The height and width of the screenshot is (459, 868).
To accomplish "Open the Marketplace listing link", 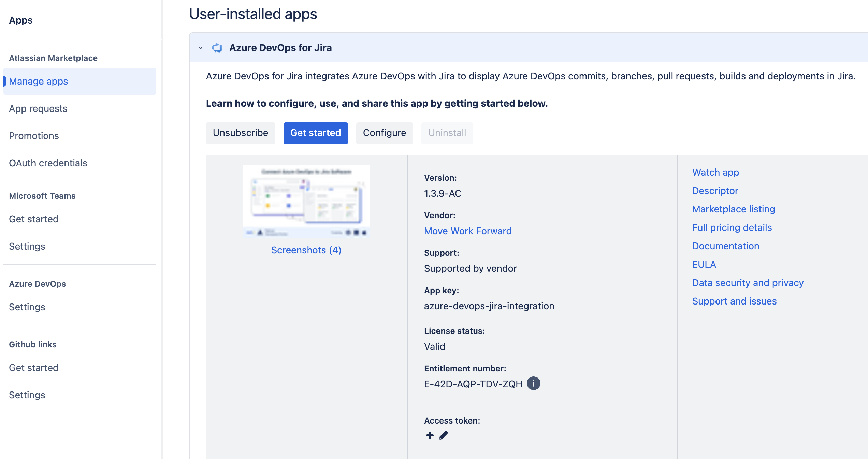I will click(x=734, y=209).
